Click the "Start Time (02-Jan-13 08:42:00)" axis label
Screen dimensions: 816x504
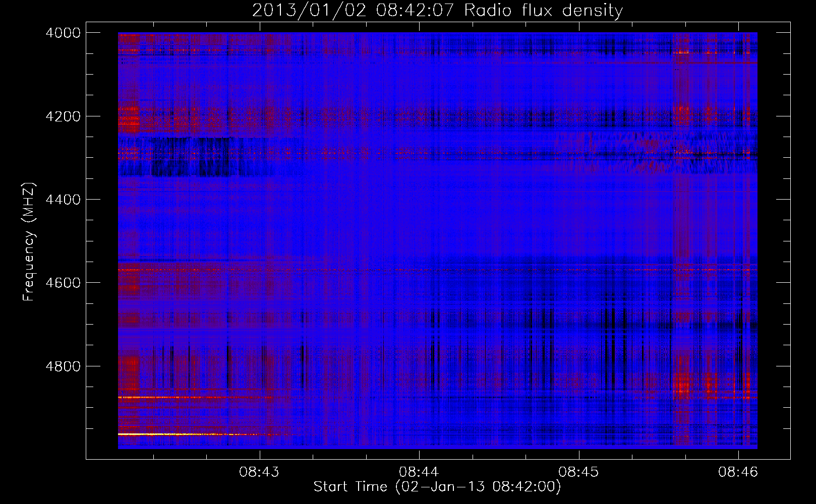click(437, 487)
